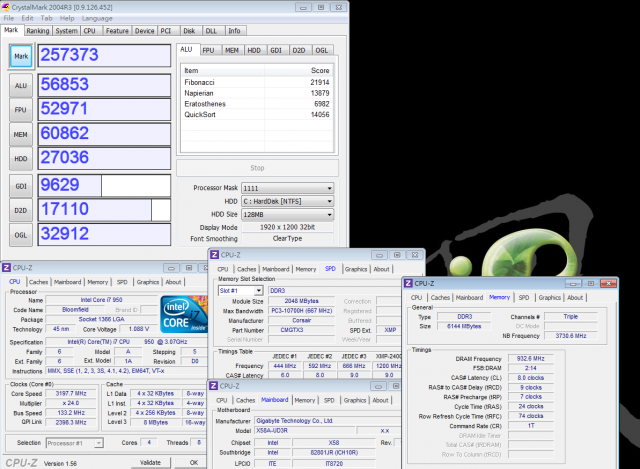Open About tab in CPU-Z Memory window

pyautogui.click(x=575, y=298)
